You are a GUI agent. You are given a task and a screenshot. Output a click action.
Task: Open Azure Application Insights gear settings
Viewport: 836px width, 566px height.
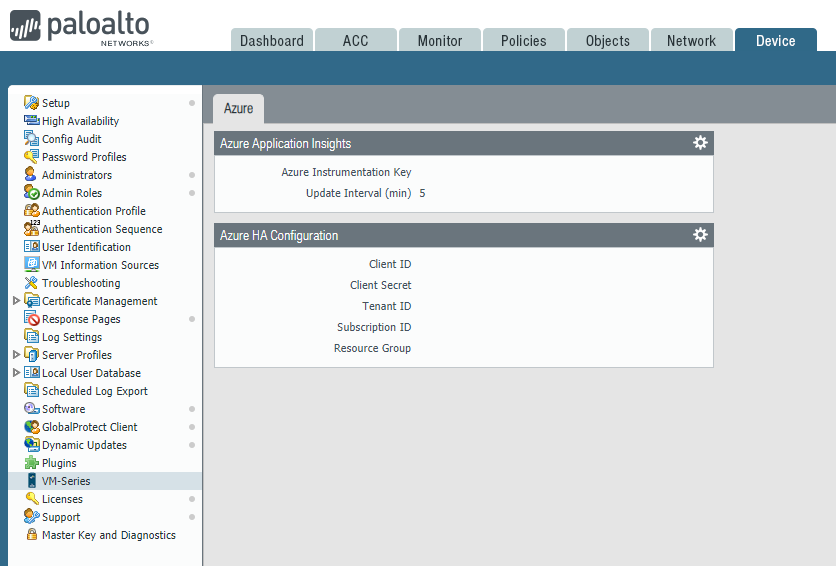pyautogui.click(x=700, y=143)
